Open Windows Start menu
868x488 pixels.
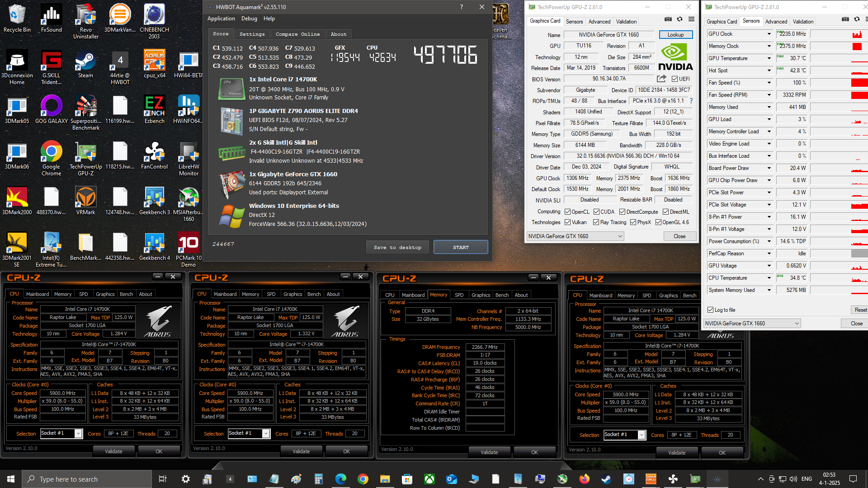pos(11,479)
